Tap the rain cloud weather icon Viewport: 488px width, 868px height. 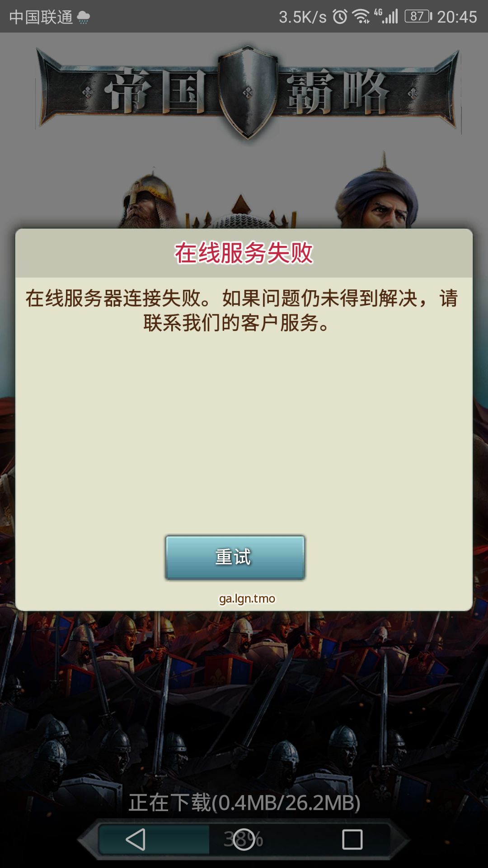tap(84, 18)
